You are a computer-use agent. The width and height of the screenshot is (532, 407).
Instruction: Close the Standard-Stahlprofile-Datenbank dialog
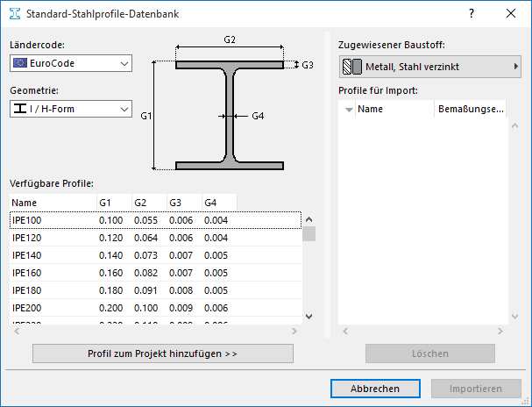point(511,13)
